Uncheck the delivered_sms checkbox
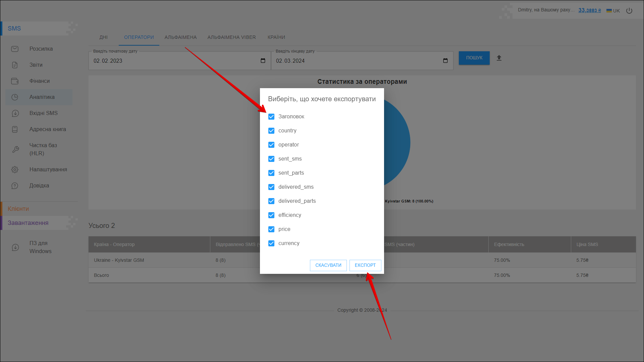This screenshot has width=644, height=362. 271,187
